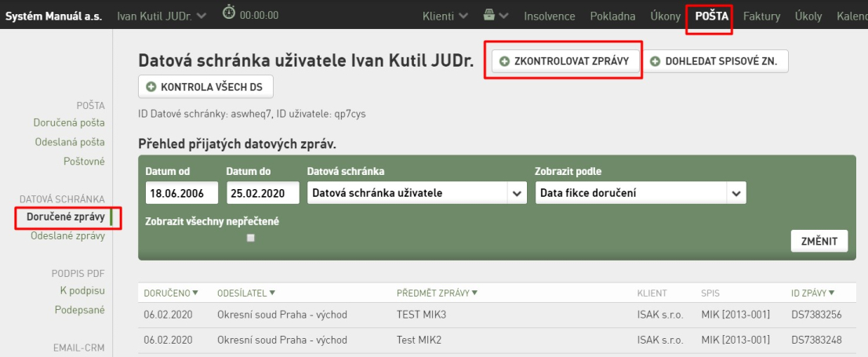This screenshot has width=868, height=357.
Task: Open the Insolvence section
Action: [549, 16]
